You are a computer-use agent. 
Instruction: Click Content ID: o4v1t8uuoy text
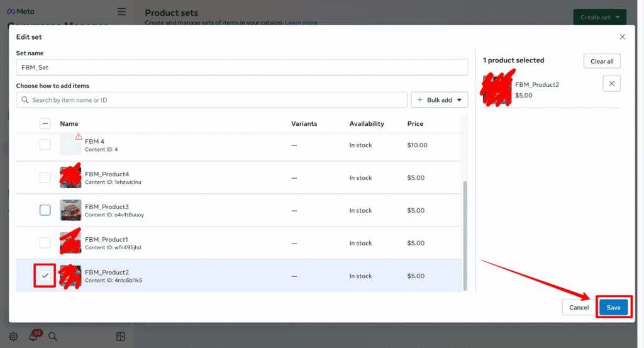coord(114,215)
